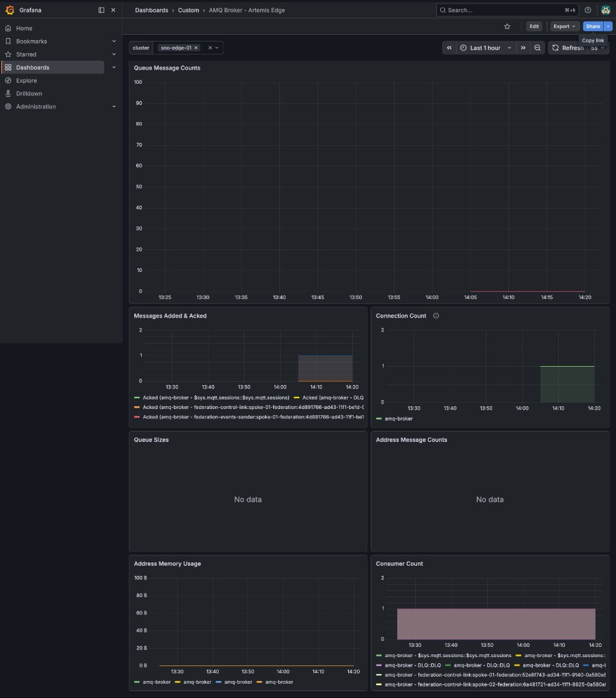Screen dimensions: 616x698
Task: Toggle federation-control-link spoke-02 consumer legend
Action: tap(495, 684)
